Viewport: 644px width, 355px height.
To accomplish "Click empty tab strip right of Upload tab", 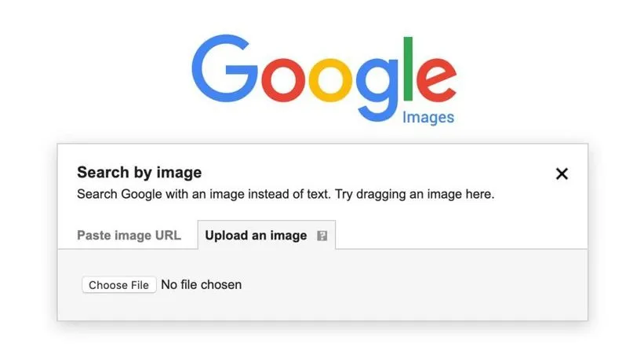I will tap(463, 236).
